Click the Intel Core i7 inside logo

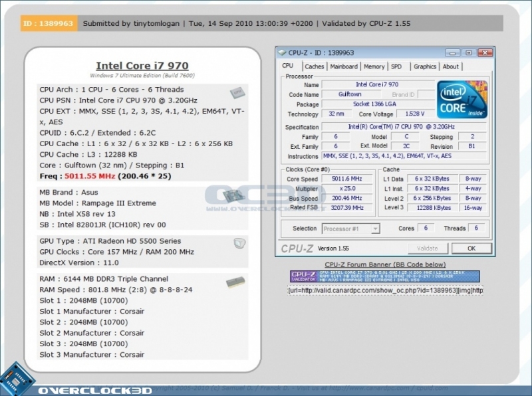coord(462,99)
